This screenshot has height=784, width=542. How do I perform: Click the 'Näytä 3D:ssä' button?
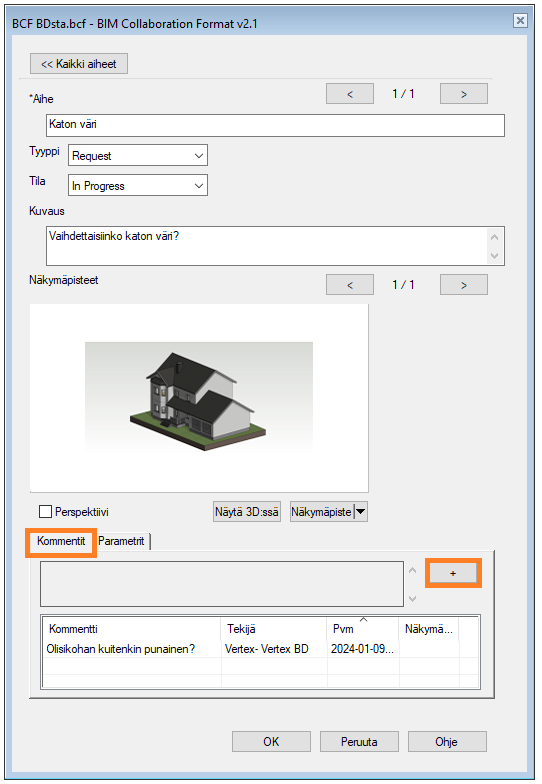[x=246, y=512]
